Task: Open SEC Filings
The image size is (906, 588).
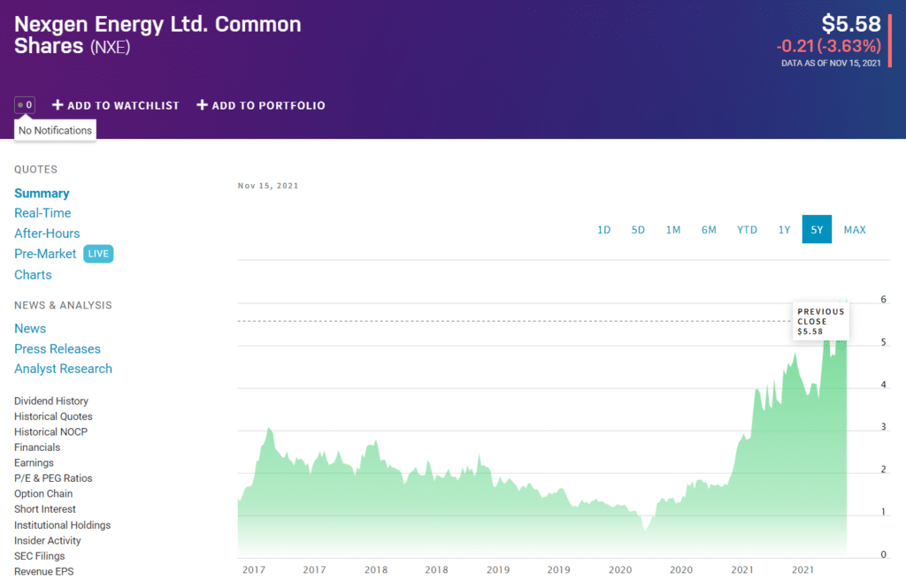Action: (x=39, y=556)
